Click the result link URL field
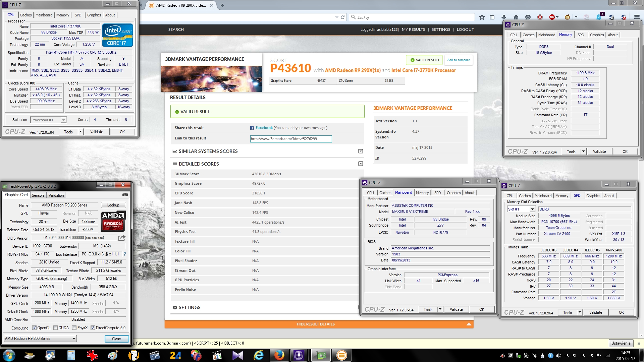The height and width of the screenshot is (362, 644). click(291, 139)
